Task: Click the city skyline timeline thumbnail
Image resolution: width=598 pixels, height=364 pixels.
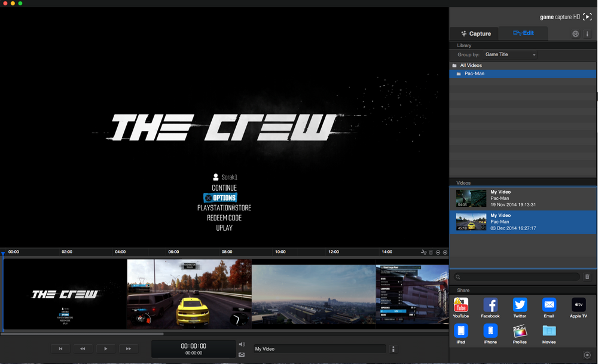Action: pyautogui.click(x=314, y=294)
